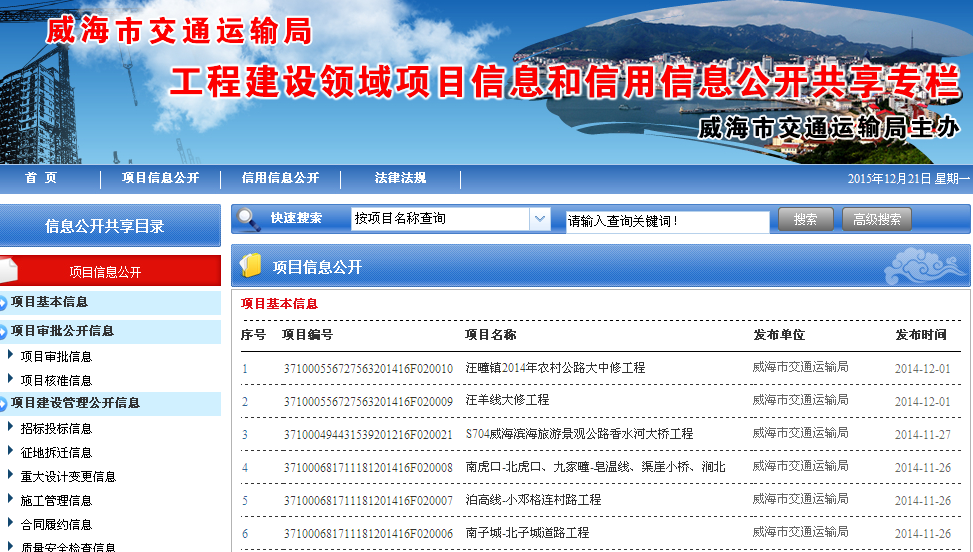
Task: Collapse the 项目审批公开信息 sidebar section
Action: pyautogui.click(x=62, y=331)
